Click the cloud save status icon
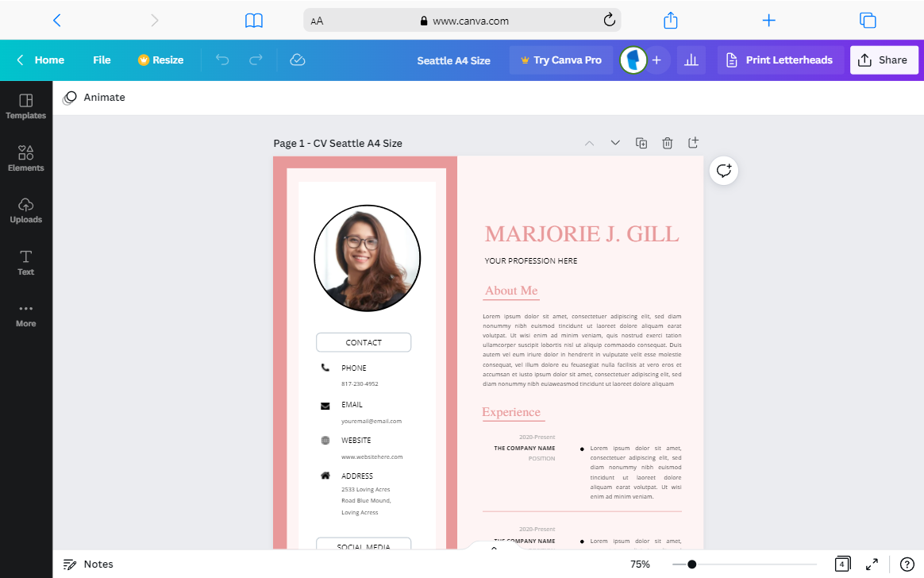Screen dimensions: 924x578 [x=298, y=60]
